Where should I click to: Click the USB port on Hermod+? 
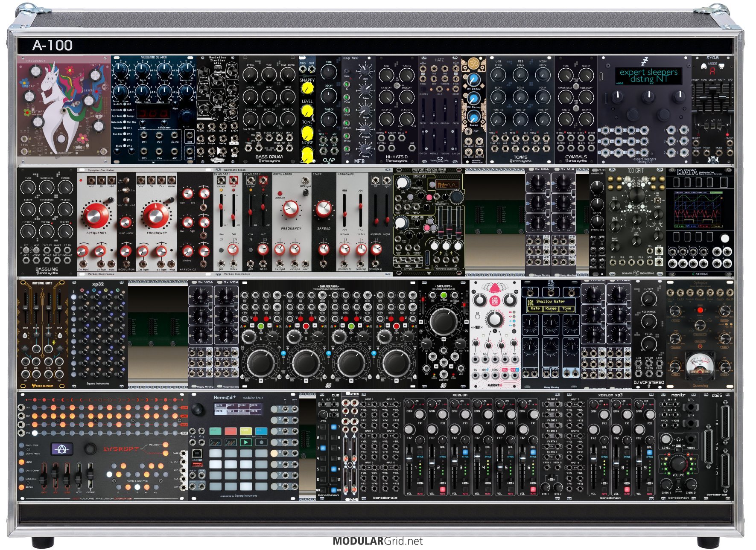coord(197,452)
